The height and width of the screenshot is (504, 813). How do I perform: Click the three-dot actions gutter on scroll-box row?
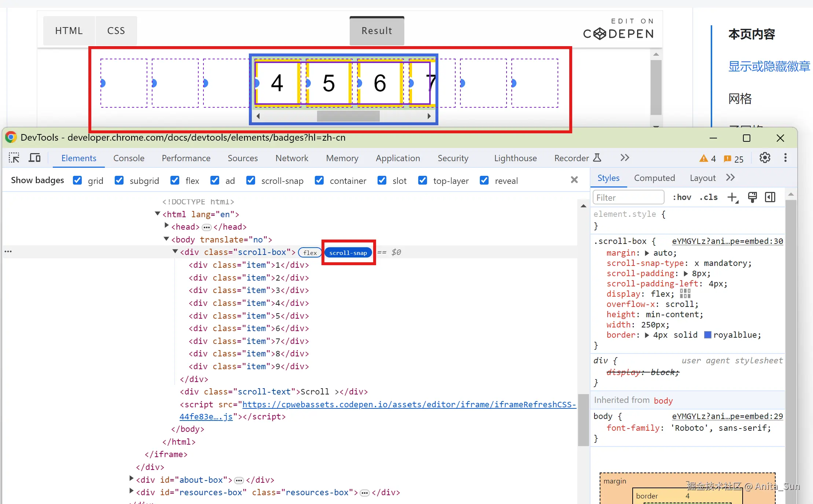[8, 252]
